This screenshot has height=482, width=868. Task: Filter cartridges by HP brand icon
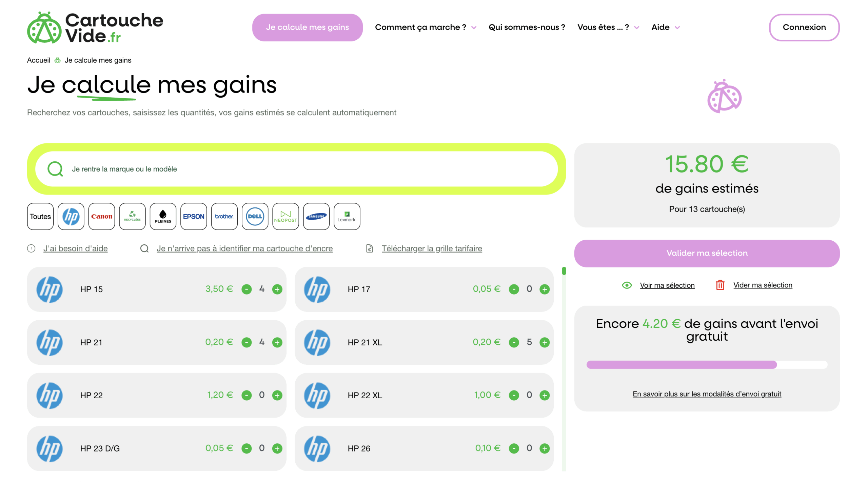pyautogui.click(x=71, y=216)
